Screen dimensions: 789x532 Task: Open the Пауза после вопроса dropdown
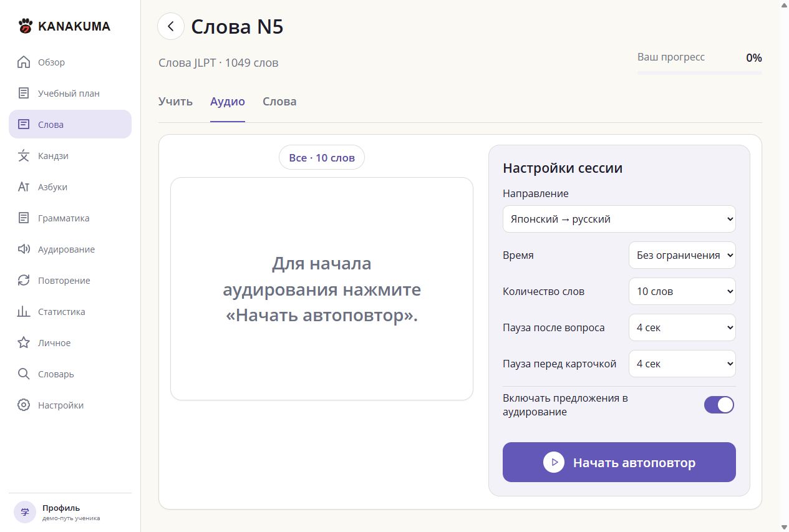point(682,328)
